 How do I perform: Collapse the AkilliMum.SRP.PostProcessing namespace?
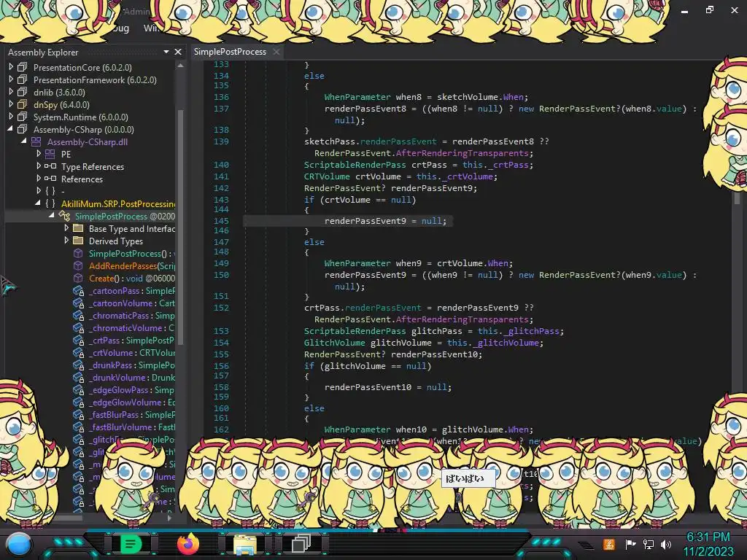(38, 203)
